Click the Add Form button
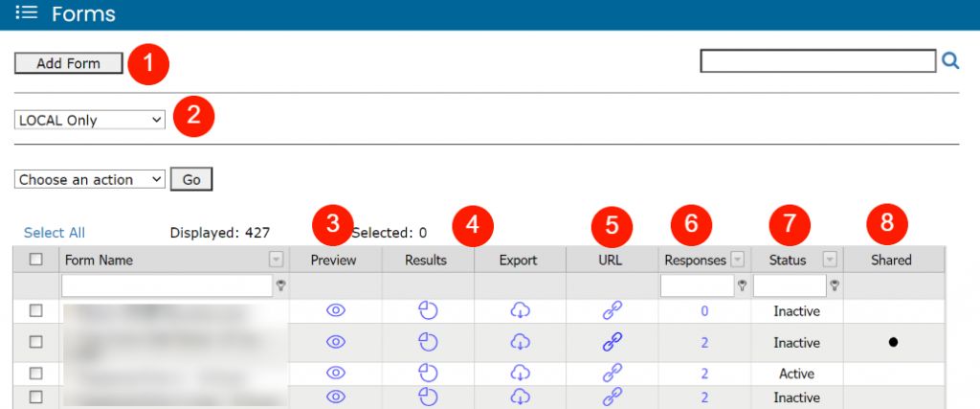Viewport: 980px width, 409px height. point(69,63)
